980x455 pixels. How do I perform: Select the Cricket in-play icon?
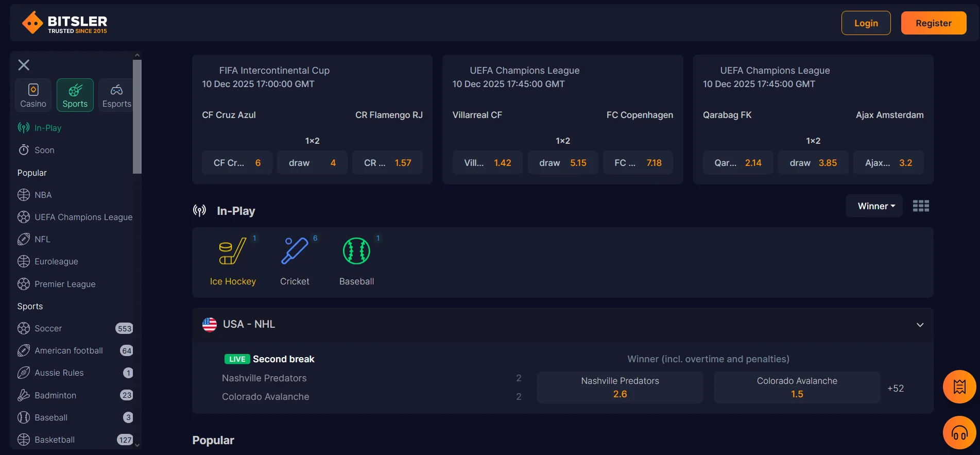point(295,252)
